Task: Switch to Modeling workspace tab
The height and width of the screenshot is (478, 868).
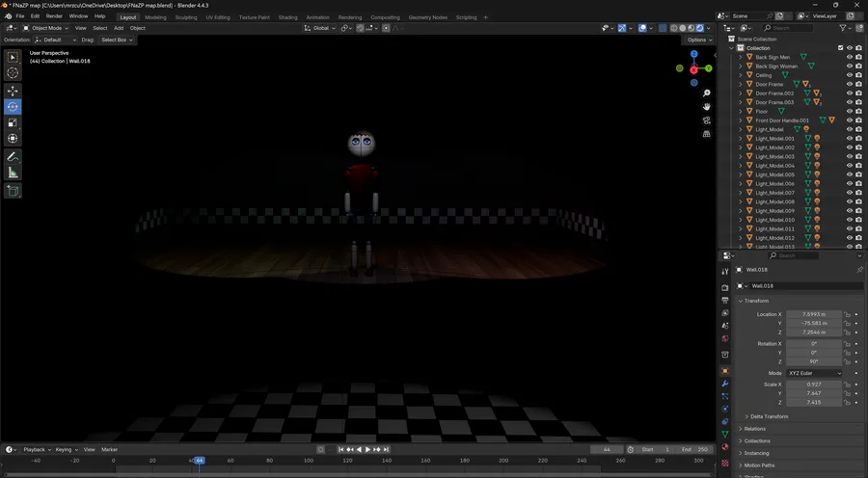Action: tap(155, 17)
